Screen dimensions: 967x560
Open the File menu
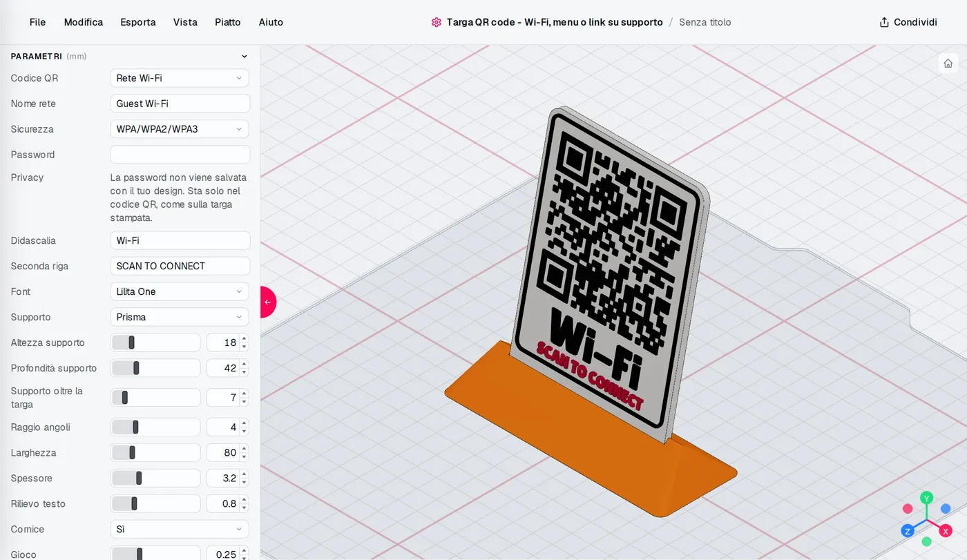(x=37, y=22)
